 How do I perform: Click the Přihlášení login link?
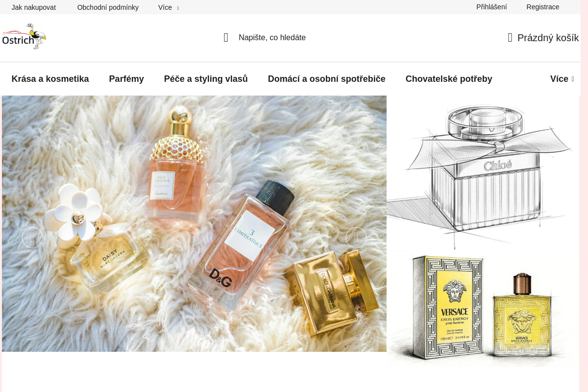(x=491, y=7)
